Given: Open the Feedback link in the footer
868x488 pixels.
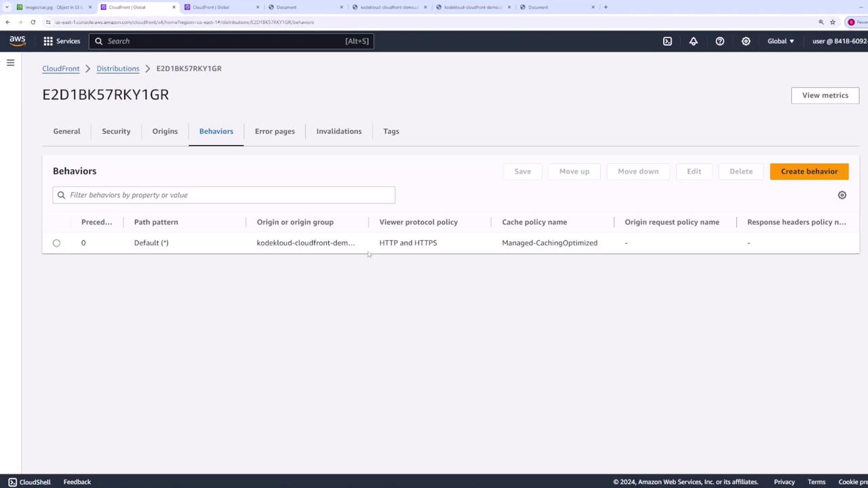Looking at the screenshot, I should (77, 482).
